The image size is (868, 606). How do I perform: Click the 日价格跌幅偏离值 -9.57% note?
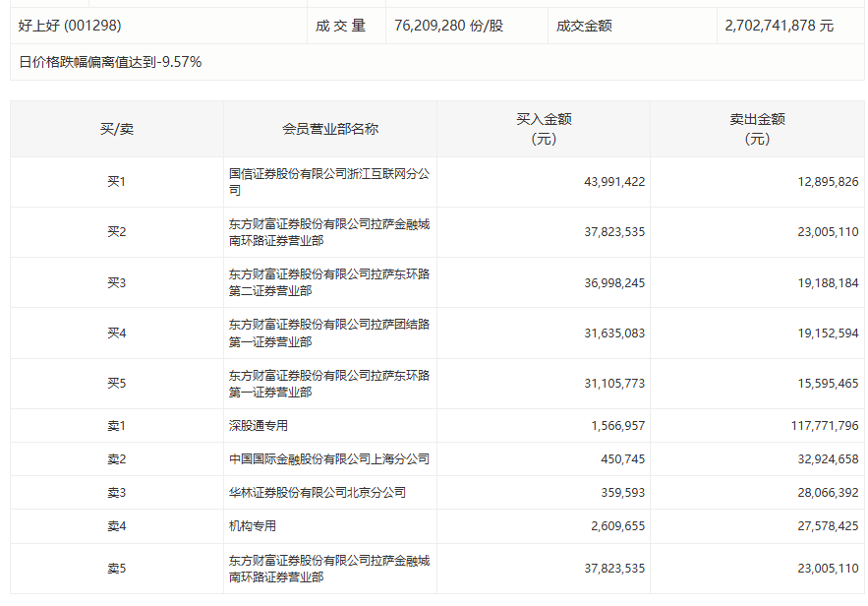pos(110,62)
